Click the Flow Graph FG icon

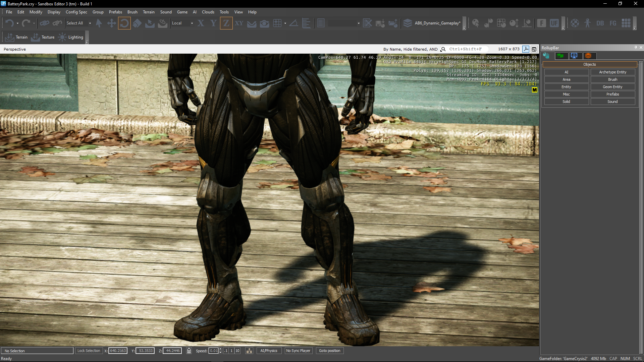(x=613, y=23)
